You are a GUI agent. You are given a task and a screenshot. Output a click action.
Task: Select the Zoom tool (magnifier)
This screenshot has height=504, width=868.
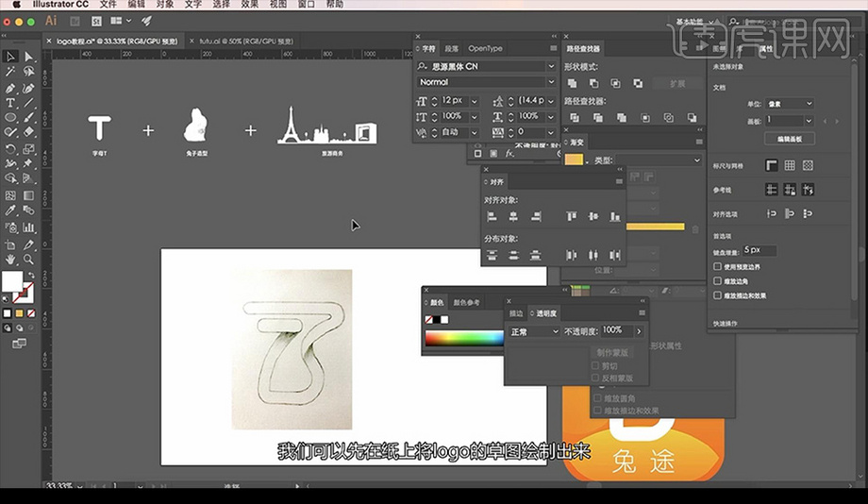(x=28, y=259)
